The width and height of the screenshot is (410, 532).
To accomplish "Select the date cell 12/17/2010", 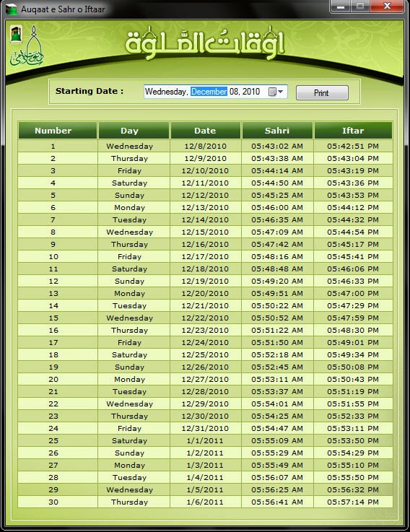I will click(205, 256).
